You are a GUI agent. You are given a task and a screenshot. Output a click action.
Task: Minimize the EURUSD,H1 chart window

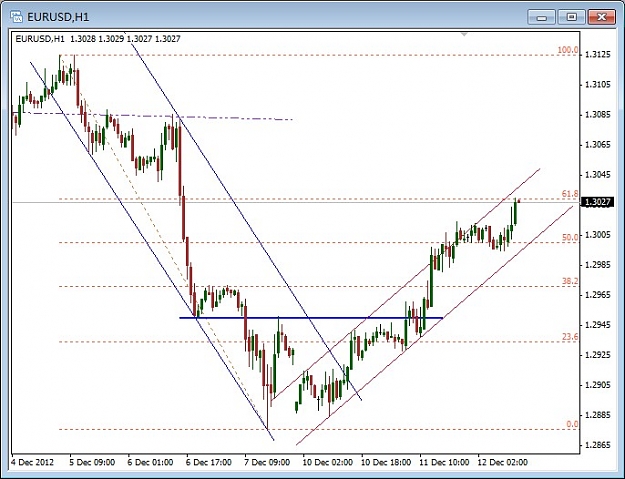pyautogui.click(x=541, y=17)
